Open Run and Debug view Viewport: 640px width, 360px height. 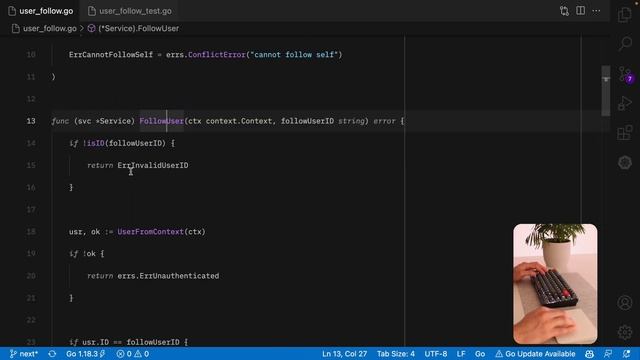[624, 104]
